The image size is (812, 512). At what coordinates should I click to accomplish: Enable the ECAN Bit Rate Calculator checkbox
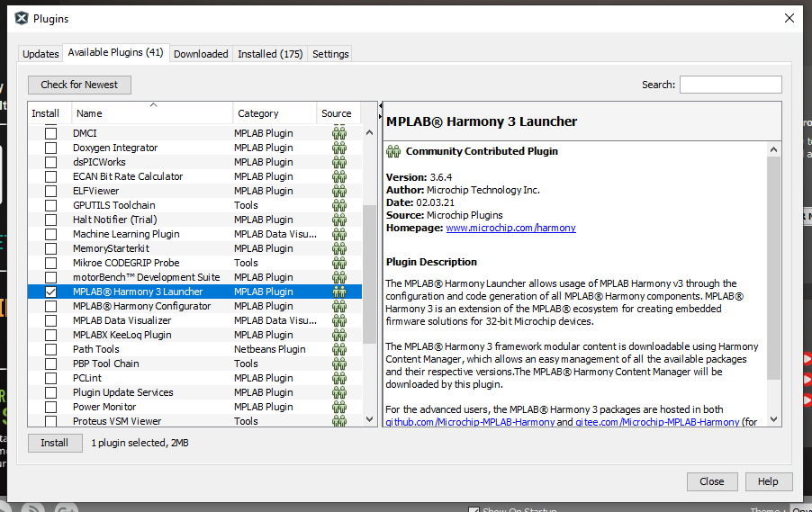(x=50, y=176)
